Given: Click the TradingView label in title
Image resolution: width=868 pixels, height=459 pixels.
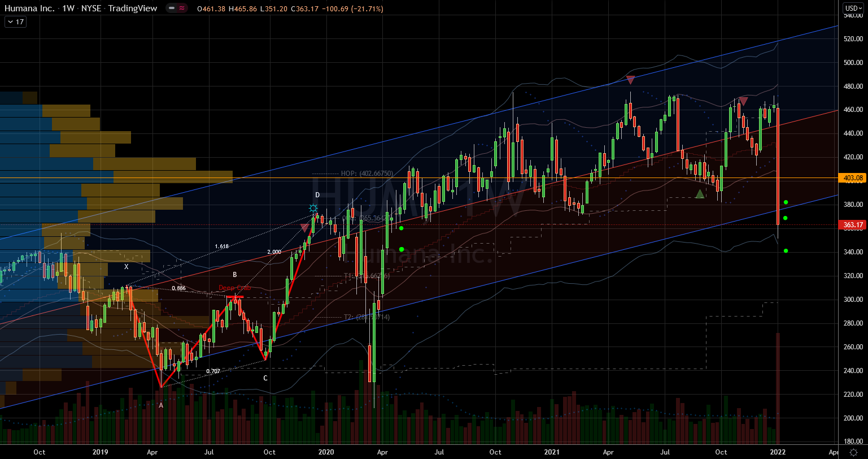Looking at the screenshot, I should click(x=134, y=9).
